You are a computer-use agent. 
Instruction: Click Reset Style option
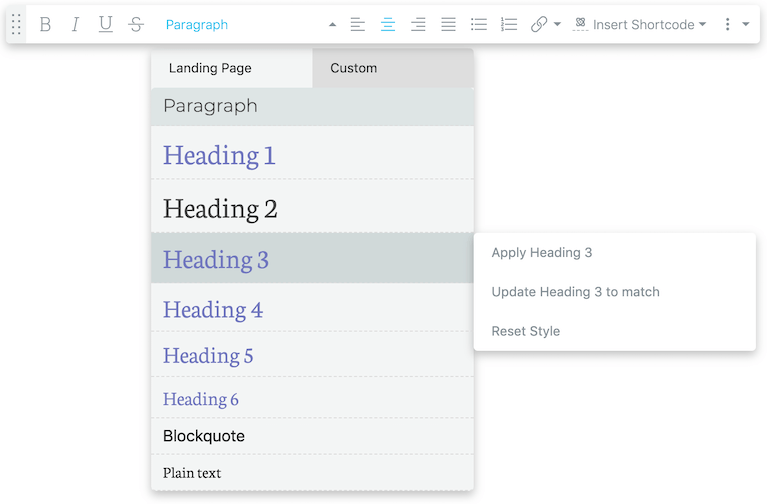click(525, 331)
